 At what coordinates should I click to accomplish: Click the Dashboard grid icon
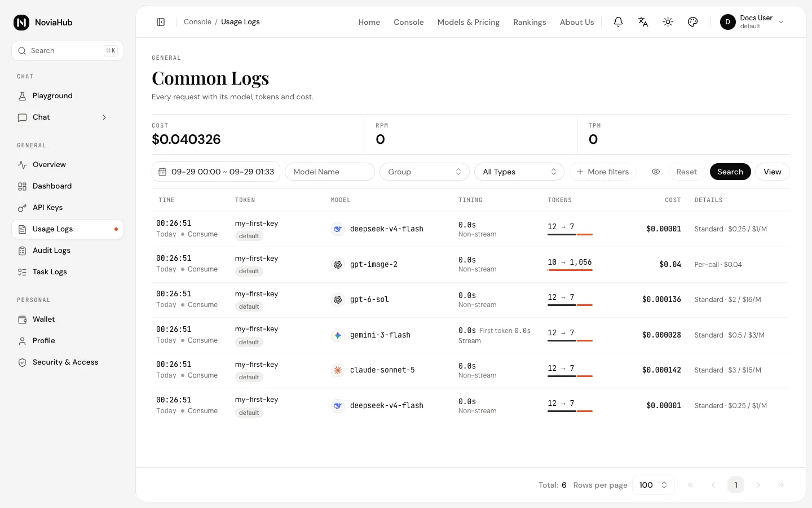click(23, 186)
